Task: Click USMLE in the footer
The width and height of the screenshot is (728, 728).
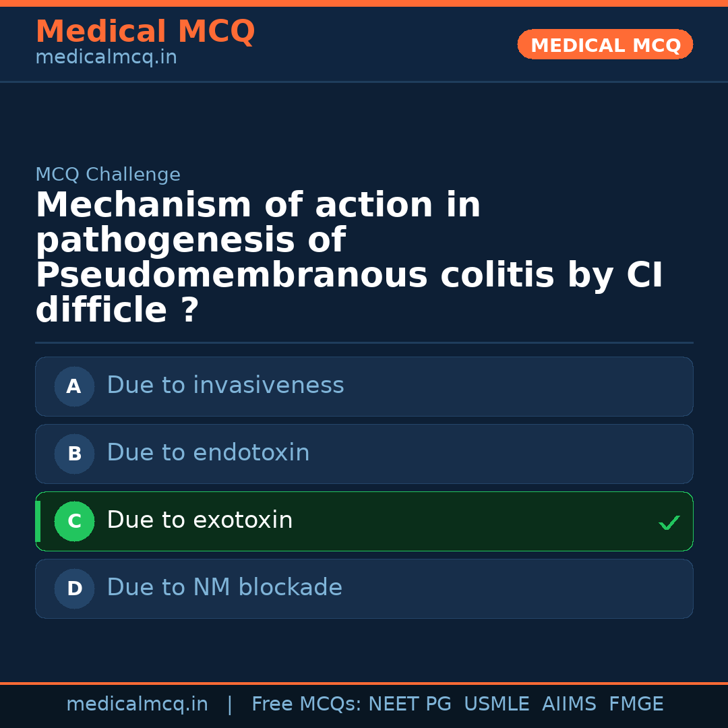Action: click(x=496, y=704)
